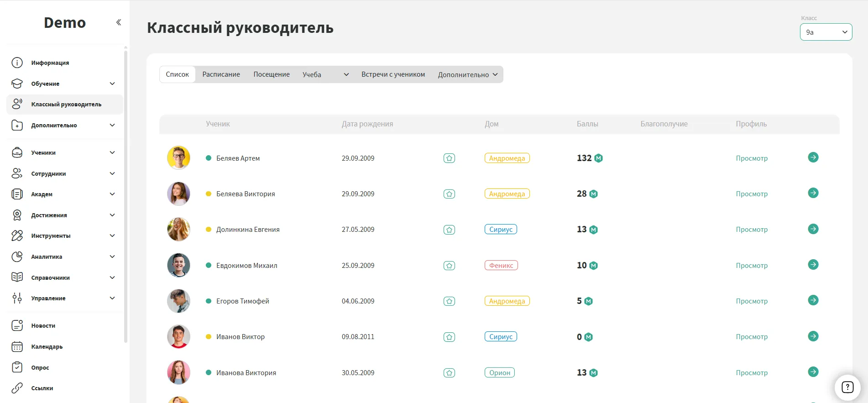The width and height of the screenshot is (868, 403).
Task: Click the Феникс house tag
Action: click(x=501, y=266)
